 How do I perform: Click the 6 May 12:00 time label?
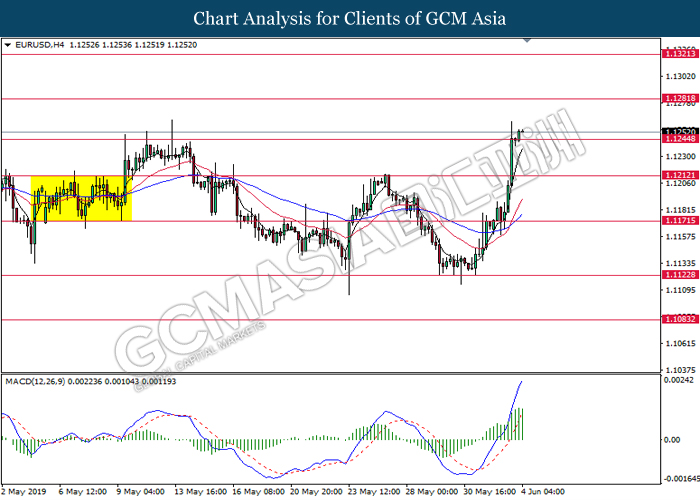[x=83, y=492]
